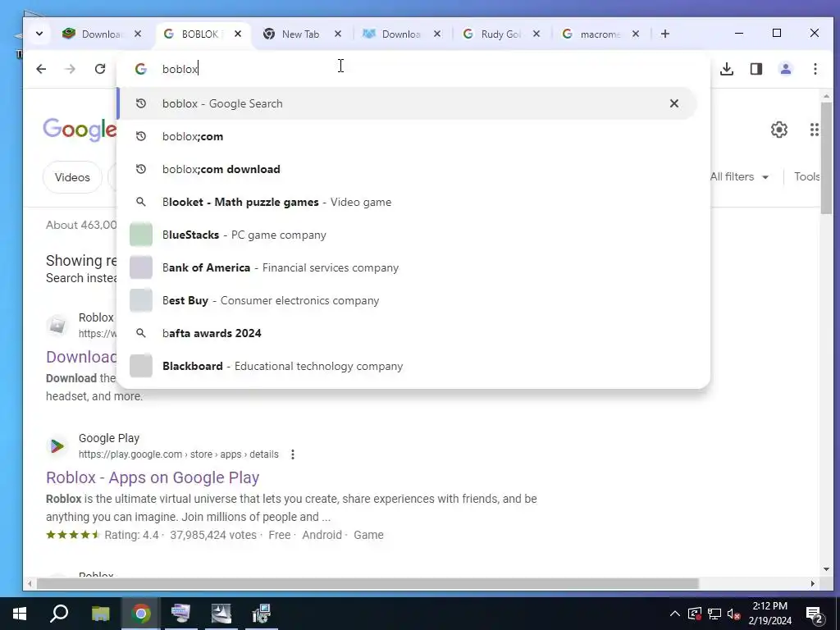Switch to the second Download tab
This screenshot has width=840, height=630.
402,34
